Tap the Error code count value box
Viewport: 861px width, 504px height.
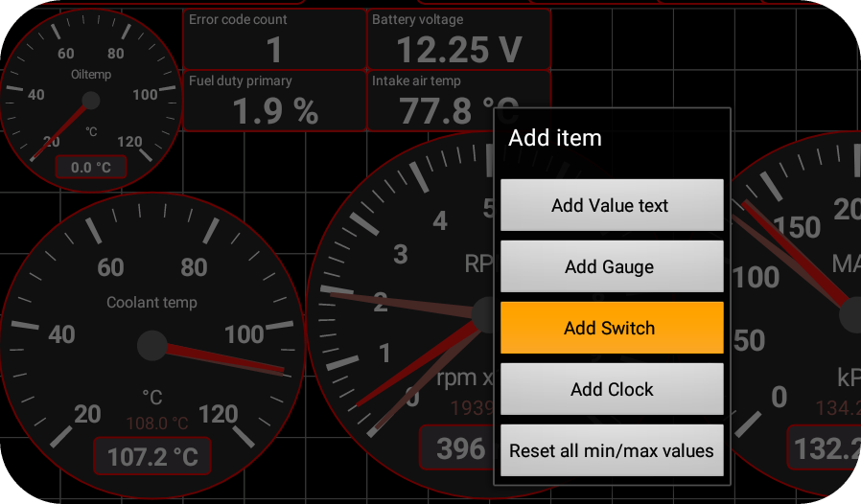[274, 39]
